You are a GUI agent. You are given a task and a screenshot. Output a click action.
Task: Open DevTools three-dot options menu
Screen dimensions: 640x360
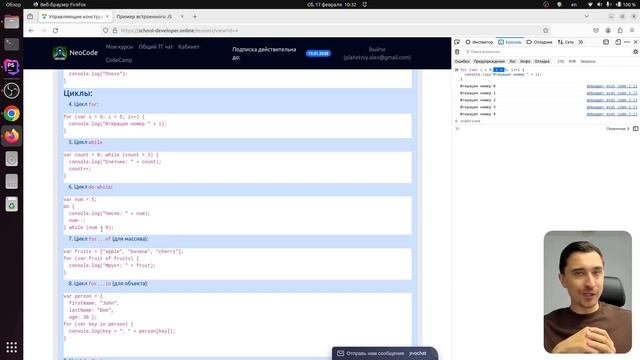[x=627, y=42]
